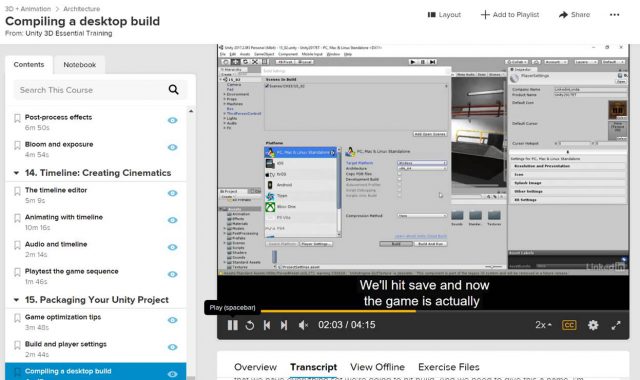Toggle viewed eye for Bloom and exposure
The height and width of the screenshot is (380, 640).
click(173, 147)
